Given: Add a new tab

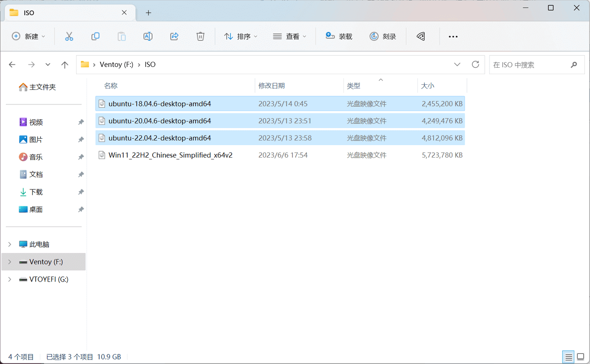Looking at the screenshot, I should 148,12.
